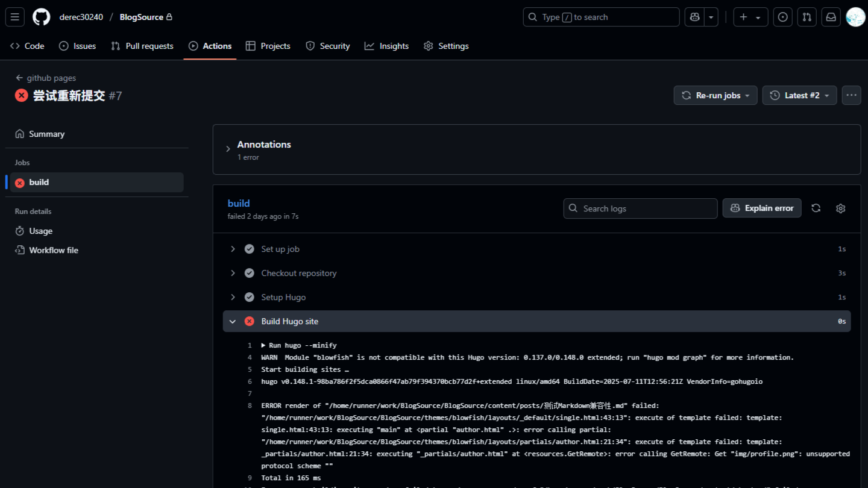868x488 pixels.
Task: Collapse the Build Hugo site step
Action: tap(536, 321)
